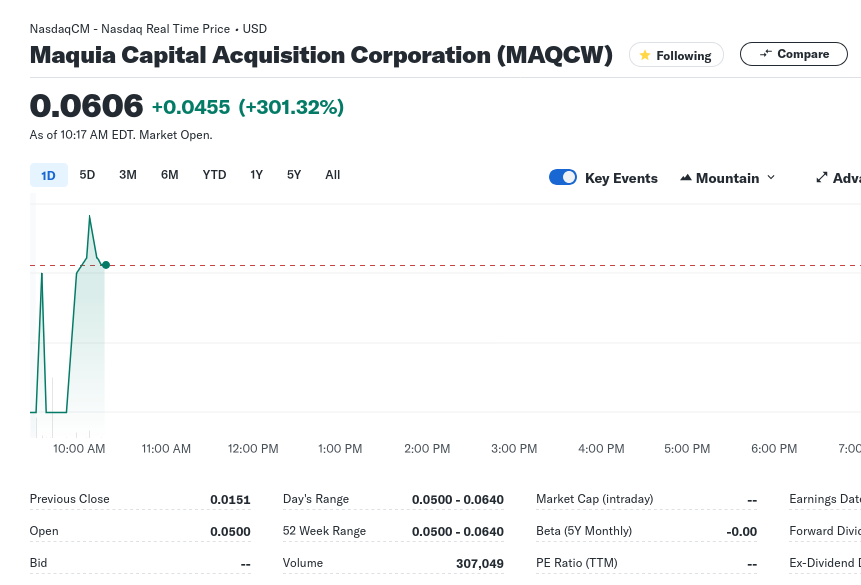Click the Mountain chart type icon

(x=686, y=178)
